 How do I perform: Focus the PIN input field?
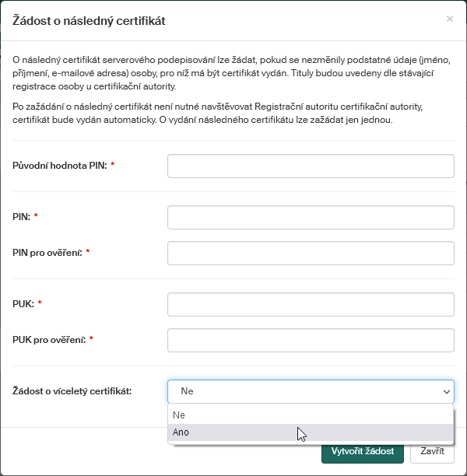click(311, 217)
